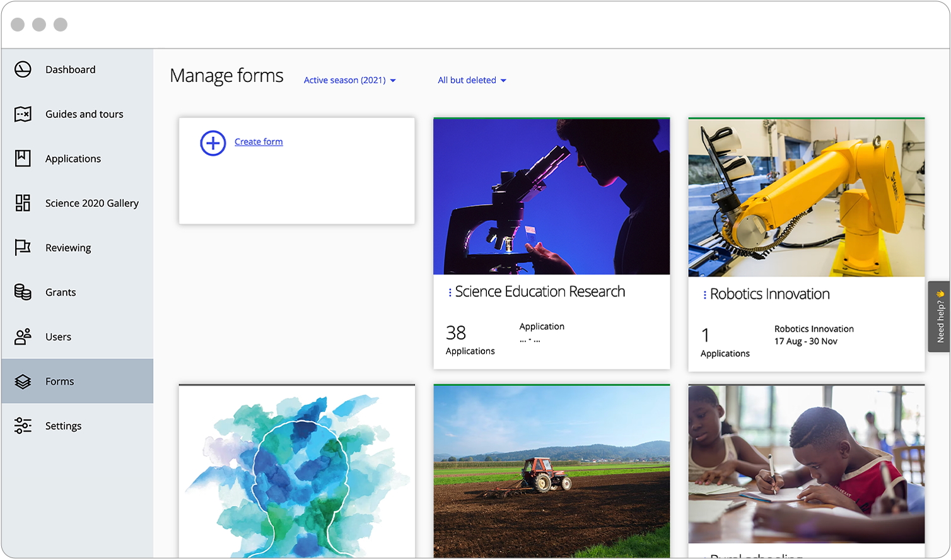The height and width of the screenshot is (560, 951).
Task: Click the Guides and tours map icon
Action: (x=23, y=114)
